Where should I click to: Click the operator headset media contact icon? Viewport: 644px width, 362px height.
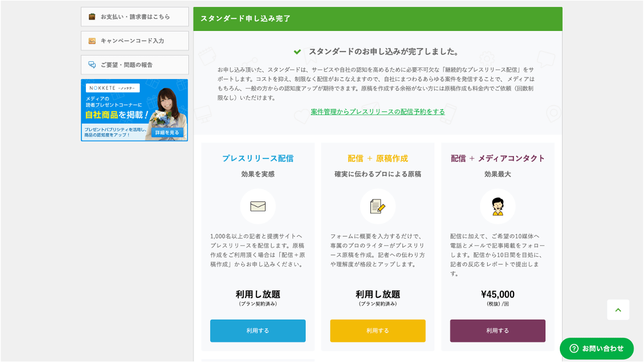497,206
